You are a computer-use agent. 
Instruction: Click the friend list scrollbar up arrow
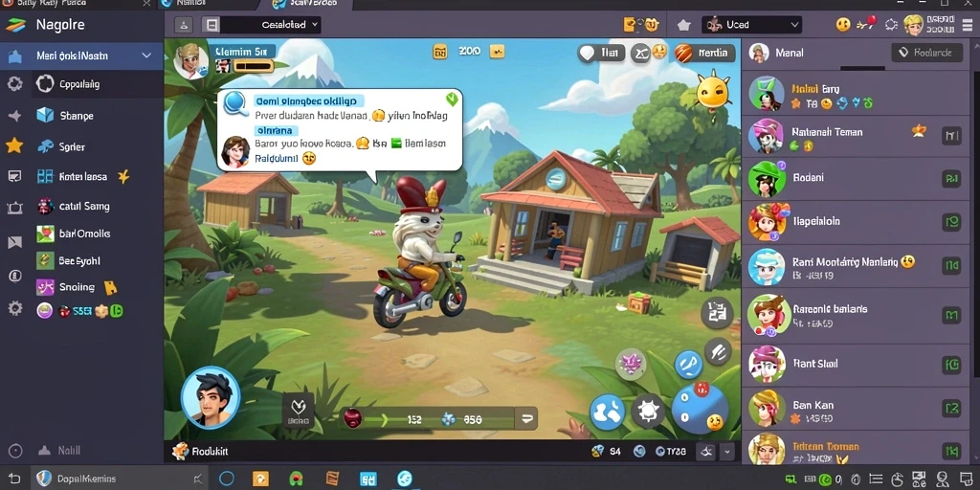coord(976,47)
